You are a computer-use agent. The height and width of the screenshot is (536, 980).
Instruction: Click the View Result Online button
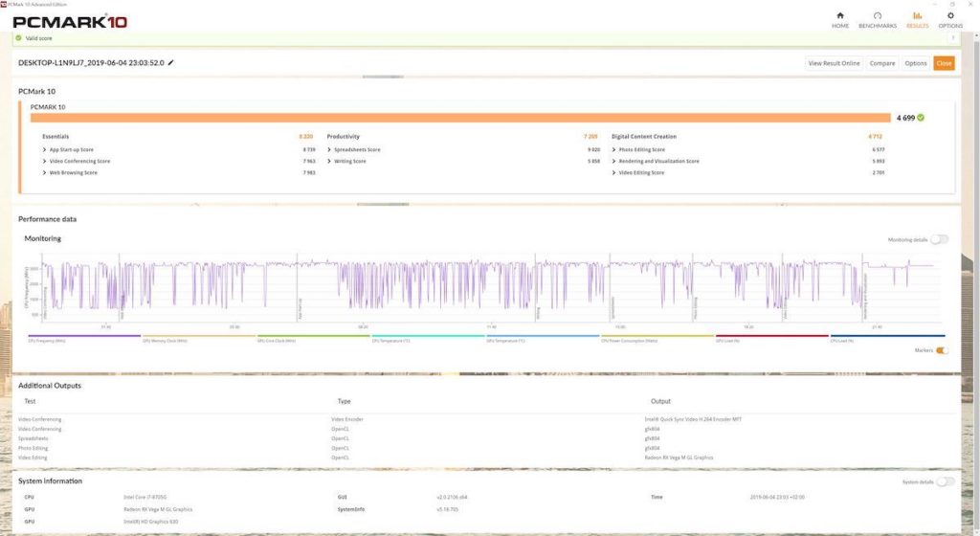tap(834, 63)
